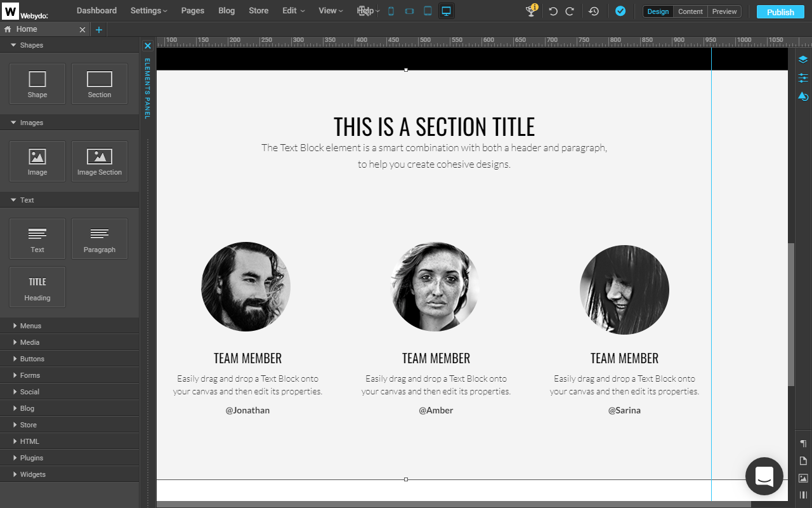Insert the Image Section element
812x508 pixels.
tap(100, 161)
